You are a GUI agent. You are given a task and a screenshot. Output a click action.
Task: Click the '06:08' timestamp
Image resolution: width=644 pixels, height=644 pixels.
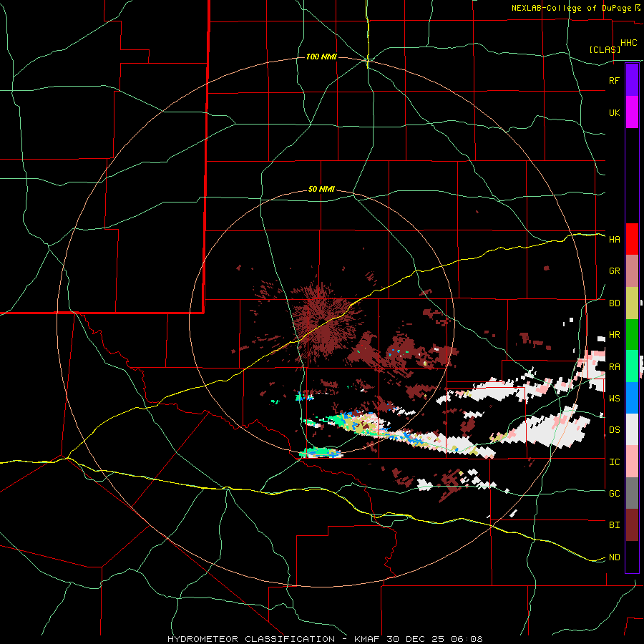tap(466, 639)
